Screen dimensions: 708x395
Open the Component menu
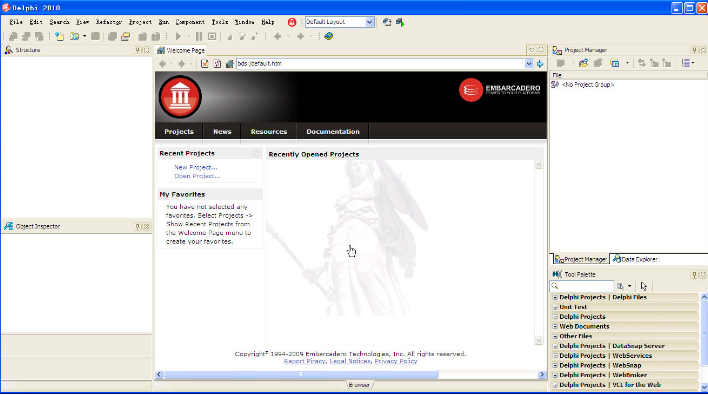pyautogui.click(x=190, y=22)
